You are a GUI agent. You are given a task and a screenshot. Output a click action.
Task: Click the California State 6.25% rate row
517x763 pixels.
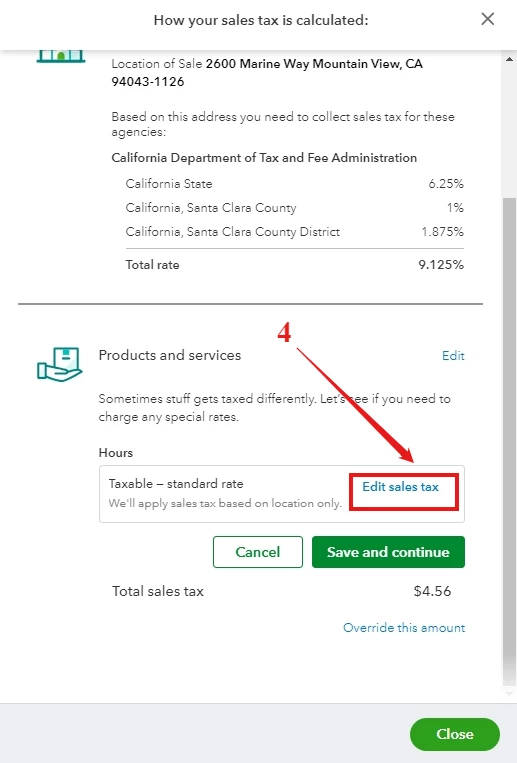(295, 183)
